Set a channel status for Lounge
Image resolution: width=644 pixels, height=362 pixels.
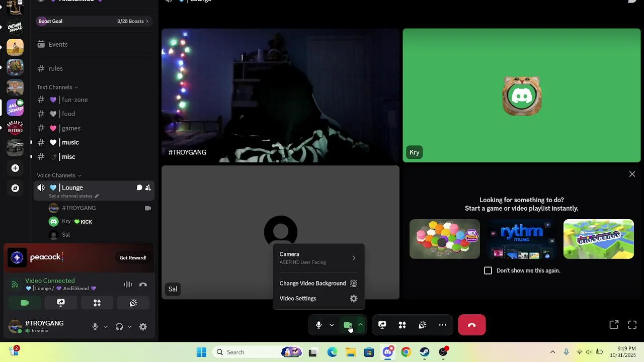[74, 196]
